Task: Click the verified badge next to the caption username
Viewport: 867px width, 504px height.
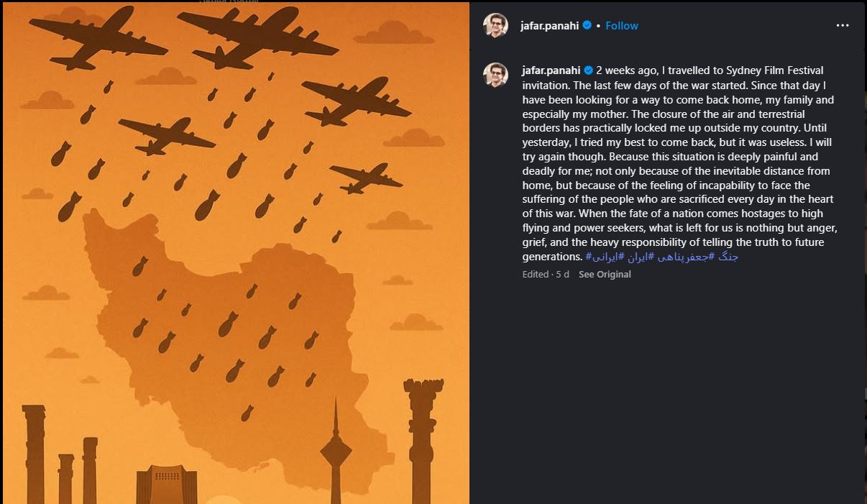Action: pyautogui.click(x=588, y=70)
